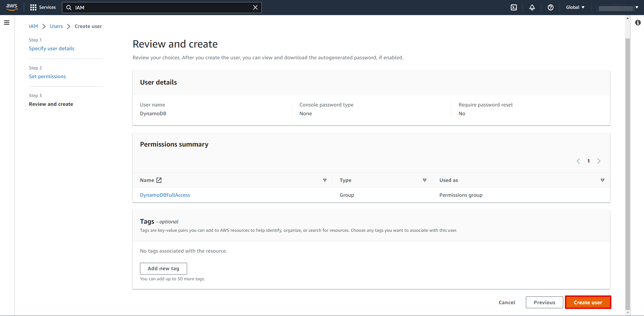The width and height of the screenshot is (644, 316).
Task: Click scrollbar down arrow
Action: [x=628, y=313]
